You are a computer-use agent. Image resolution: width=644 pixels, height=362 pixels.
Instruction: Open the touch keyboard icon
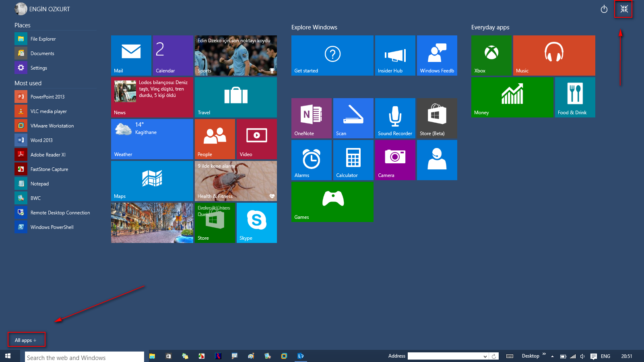click(x=510, y=356)
